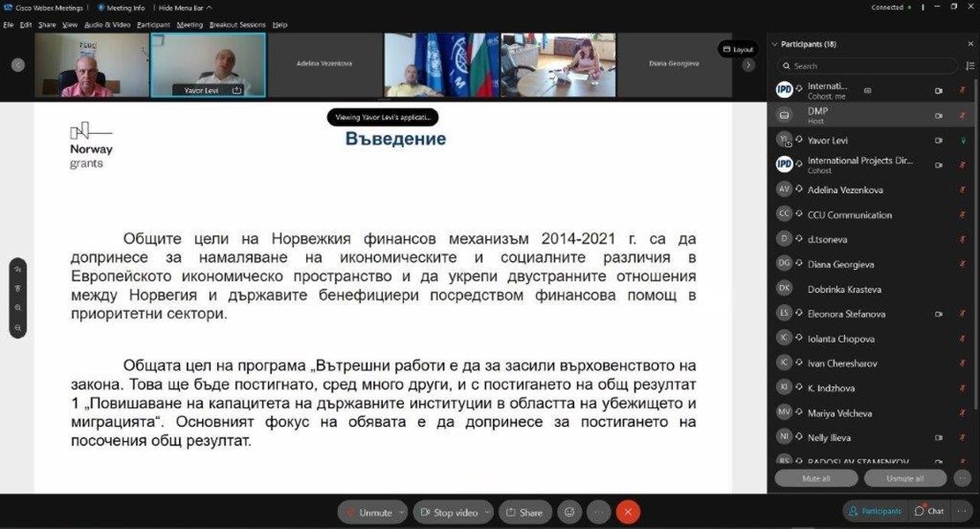This screenshot has height=529, width=980.
Task: Click Mute all button
Action: click(816, 479)
